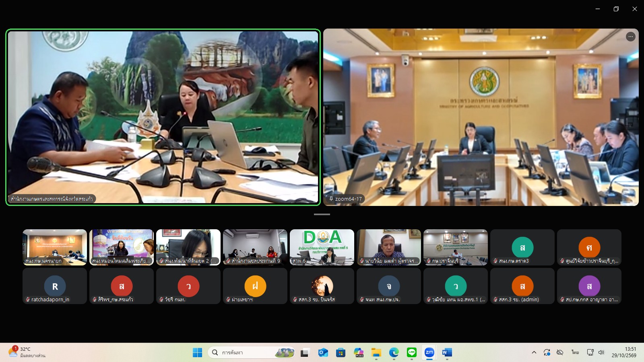The width and height of the screenshot is (644, 362).
Task: Click the gallery divider handle below main videos
Action: (322, 214)
